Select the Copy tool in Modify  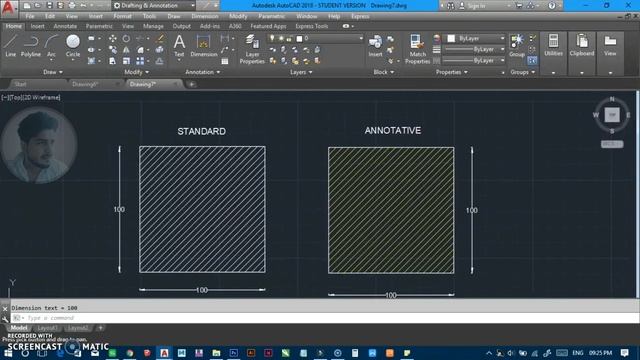click(113, 50)
